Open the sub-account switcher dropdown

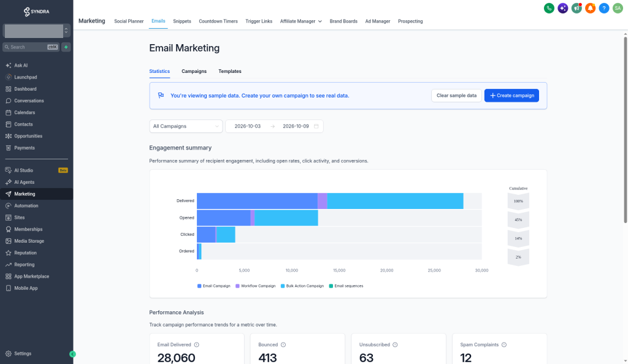(36, 31)
